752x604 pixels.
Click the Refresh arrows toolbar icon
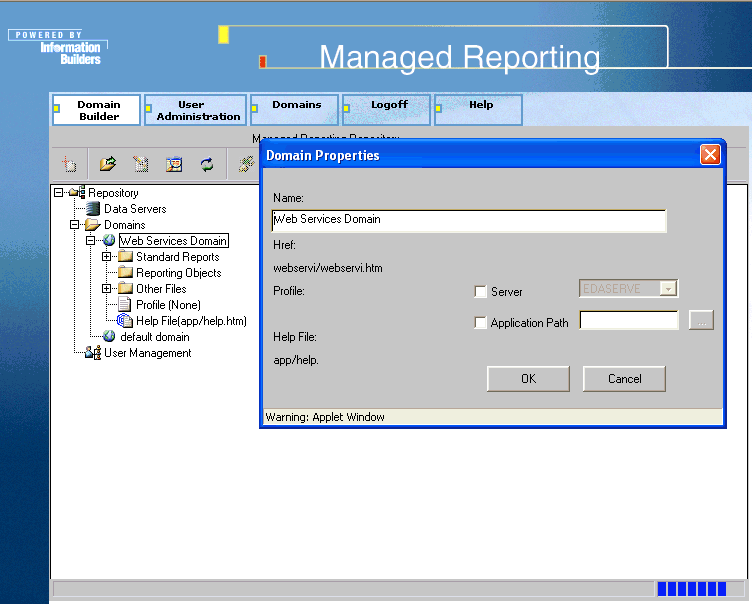[207, 165]
